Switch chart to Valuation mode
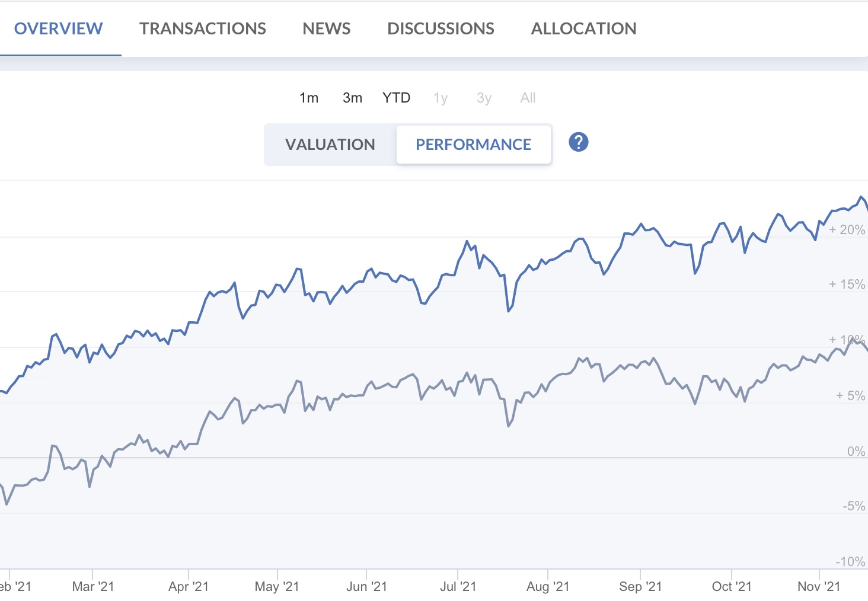This screenshot has width=868, height=601. click(330, 145)
